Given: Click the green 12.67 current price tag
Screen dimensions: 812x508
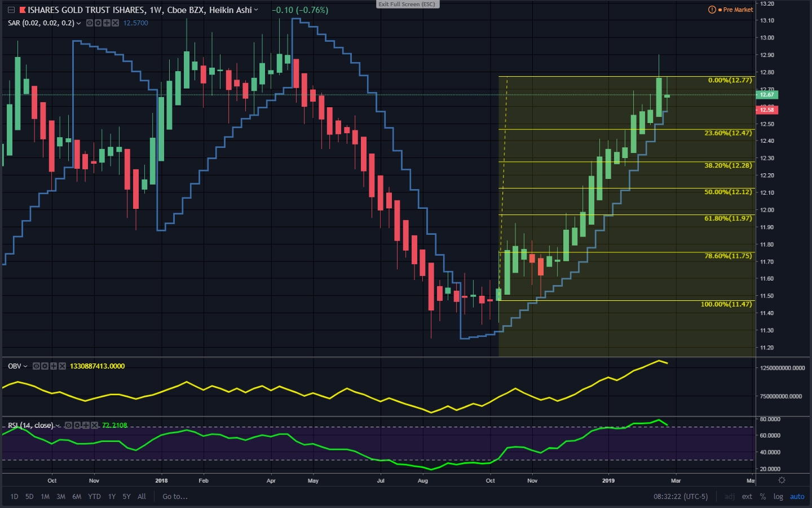Looking at the screenshot, I should click(x=767, y=95).
